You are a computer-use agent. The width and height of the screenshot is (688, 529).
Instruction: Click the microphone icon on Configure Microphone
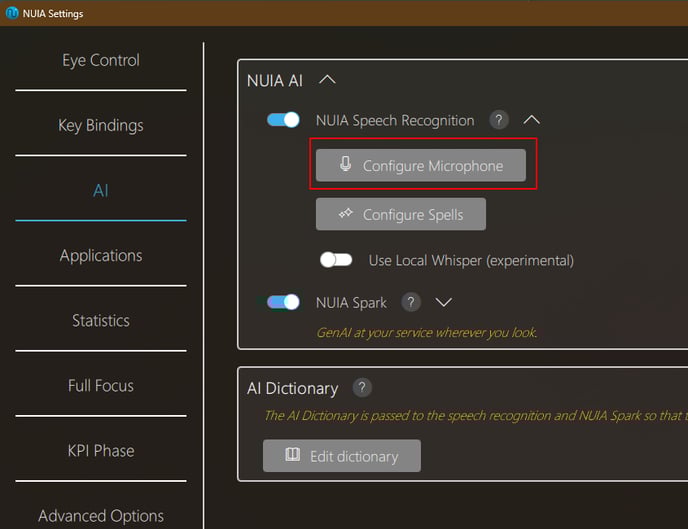(x=346, y=164)
